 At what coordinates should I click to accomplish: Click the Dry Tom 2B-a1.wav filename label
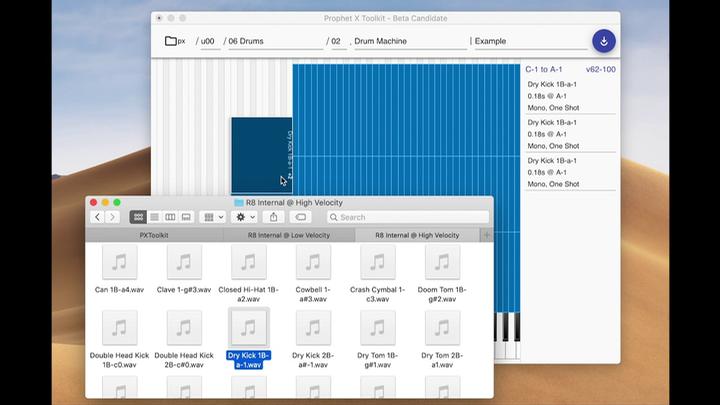tap(442, 360)
